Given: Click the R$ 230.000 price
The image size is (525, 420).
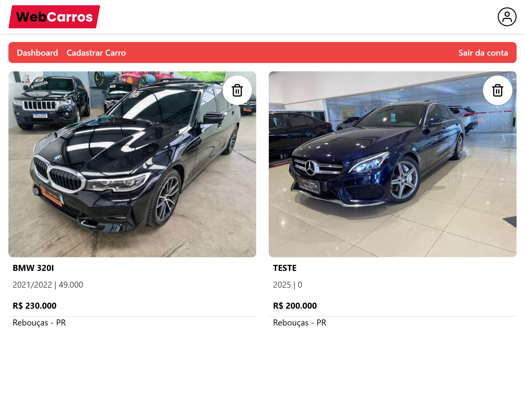Looking at the screenshot, I should tap(35, 306).
